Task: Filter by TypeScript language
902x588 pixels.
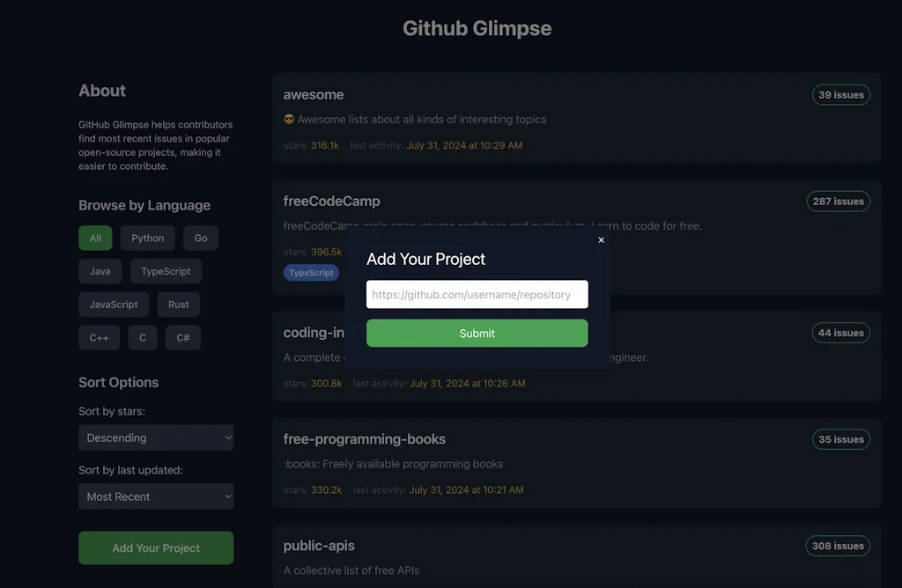Action: click(166, 271)
